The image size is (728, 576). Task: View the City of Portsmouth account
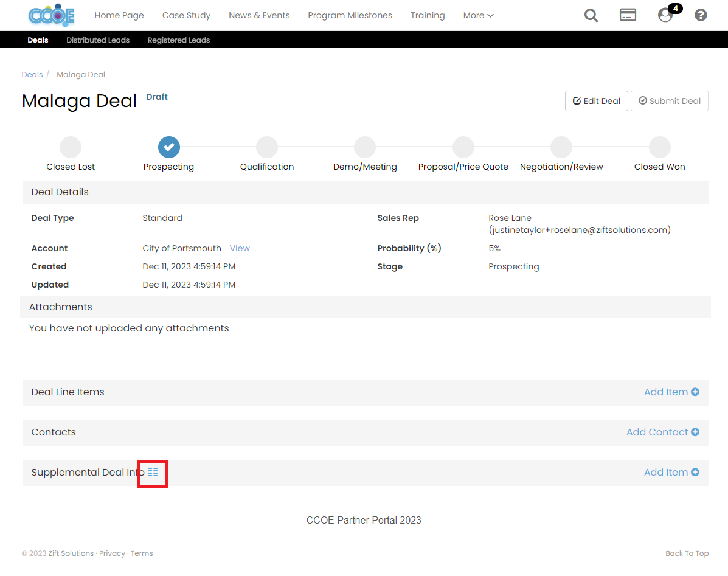(240, 248)
